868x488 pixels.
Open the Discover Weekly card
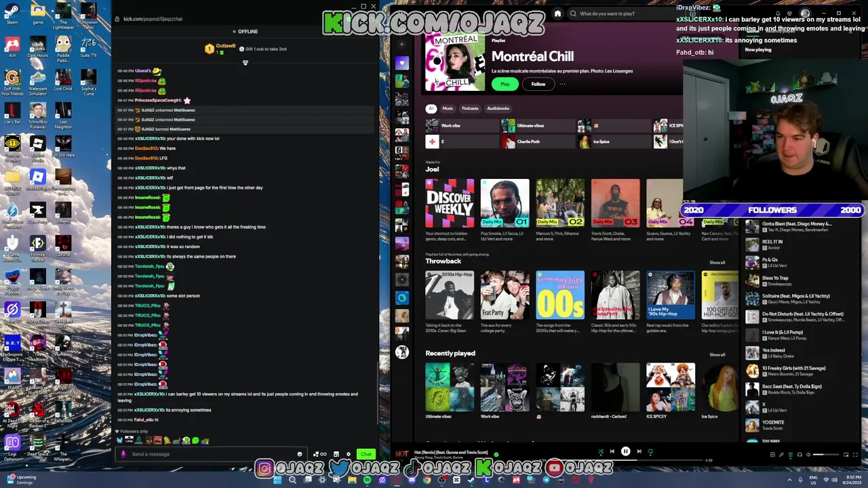(x=450, y=209)
